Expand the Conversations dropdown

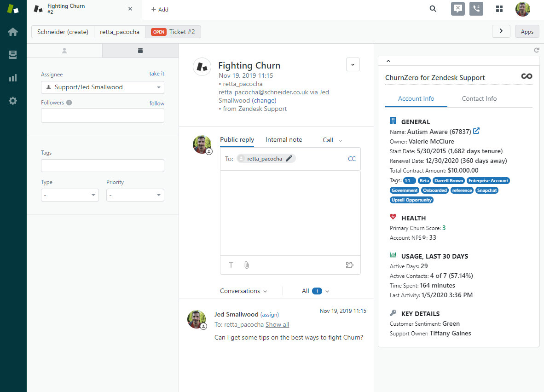(x=243, y=291)
